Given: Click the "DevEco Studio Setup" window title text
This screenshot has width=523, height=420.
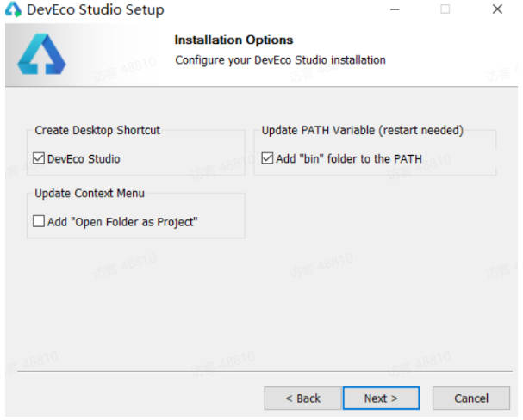Looking at the screenshot, I should pos(95,10).
